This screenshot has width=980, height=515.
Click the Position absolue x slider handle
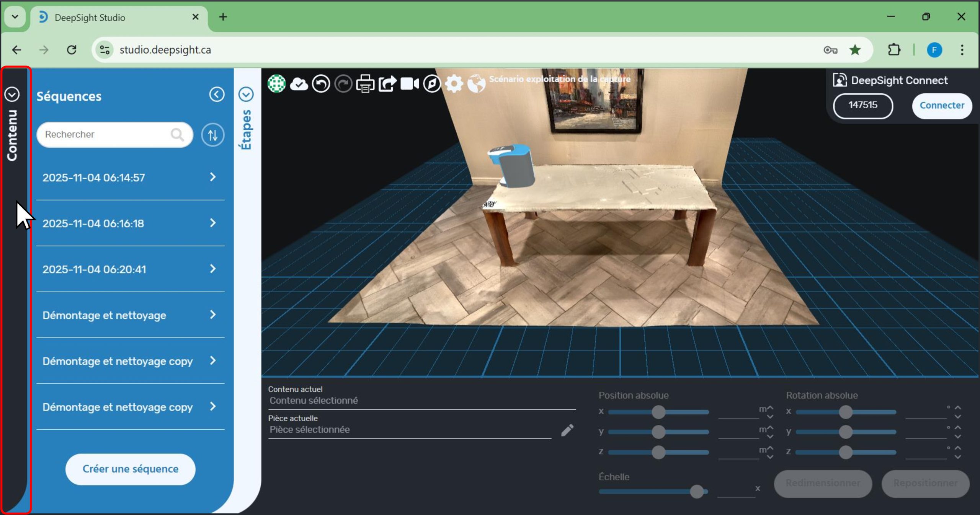pyautogui.click(x=658, y=412)
